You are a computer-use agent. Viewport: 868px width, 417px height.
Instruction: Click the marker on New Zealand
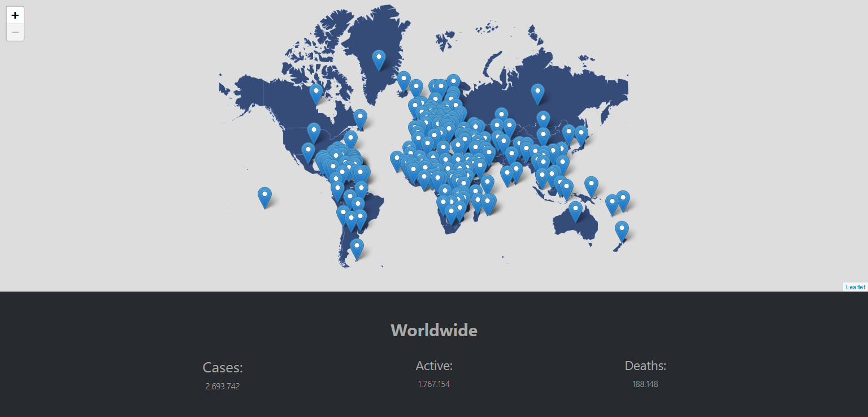tap(622, 232)
